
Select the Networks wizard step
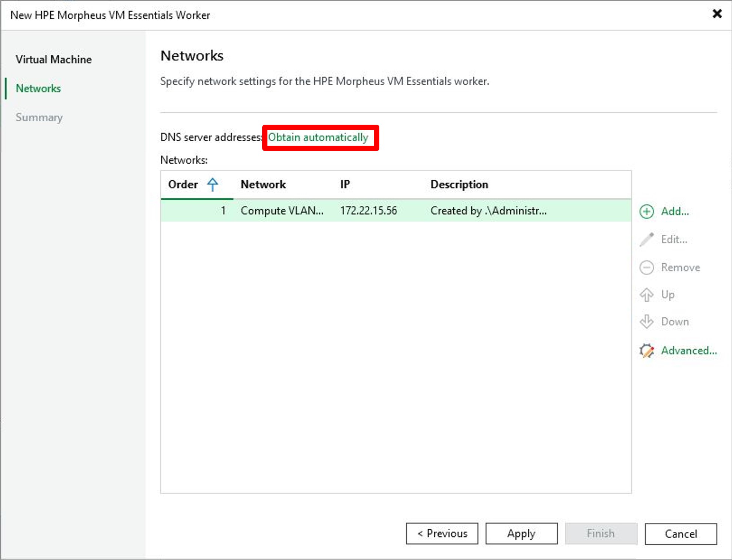tap(38, 88)
